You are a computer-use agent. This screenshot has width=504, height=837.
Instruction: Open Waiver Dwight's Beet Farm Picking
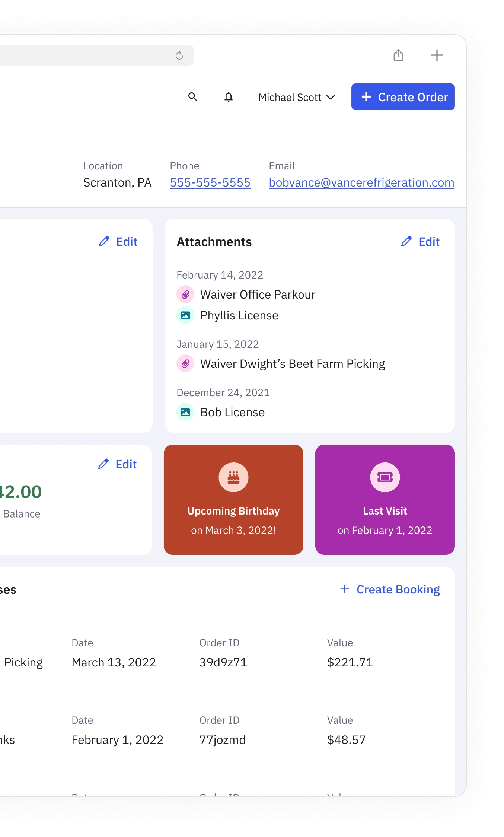click(293, 364)
